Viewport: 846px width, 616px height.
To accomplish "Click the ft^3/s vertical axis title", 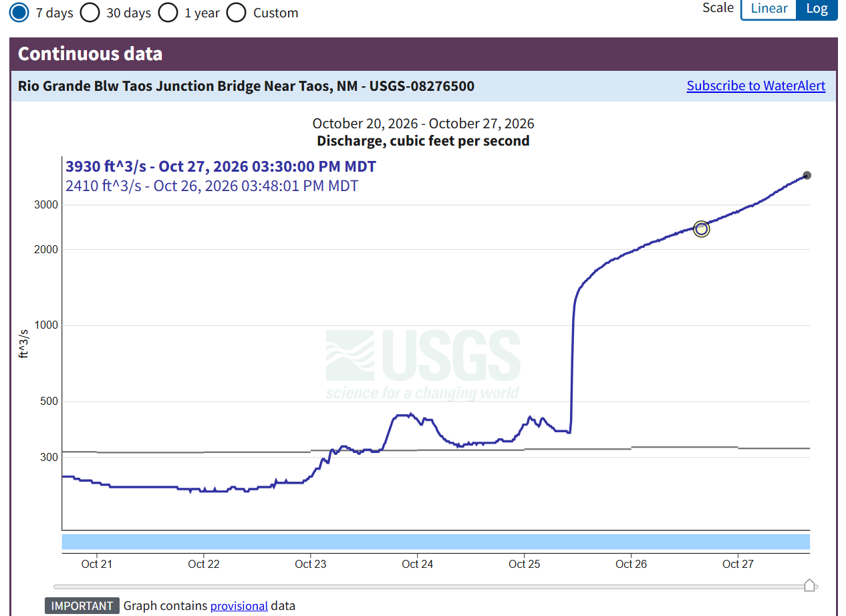I will [x=24, y=344].
